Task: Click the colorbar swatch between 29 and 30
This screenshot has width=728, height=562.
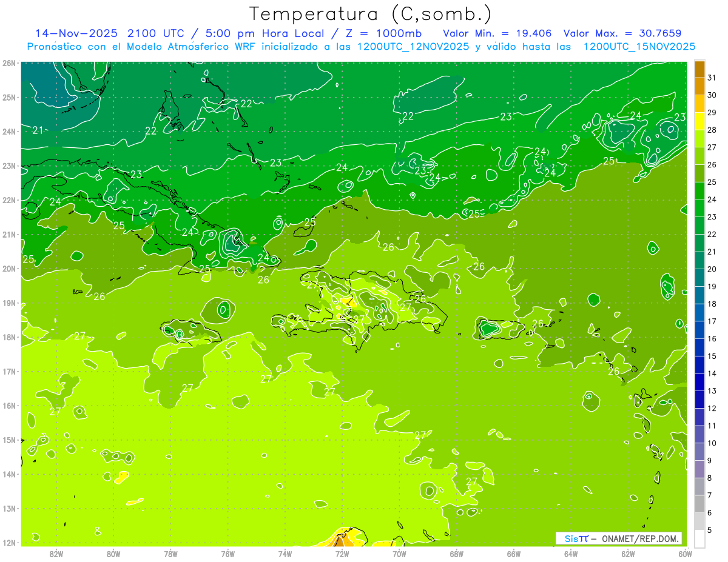Action: click(x=700, y=104)
